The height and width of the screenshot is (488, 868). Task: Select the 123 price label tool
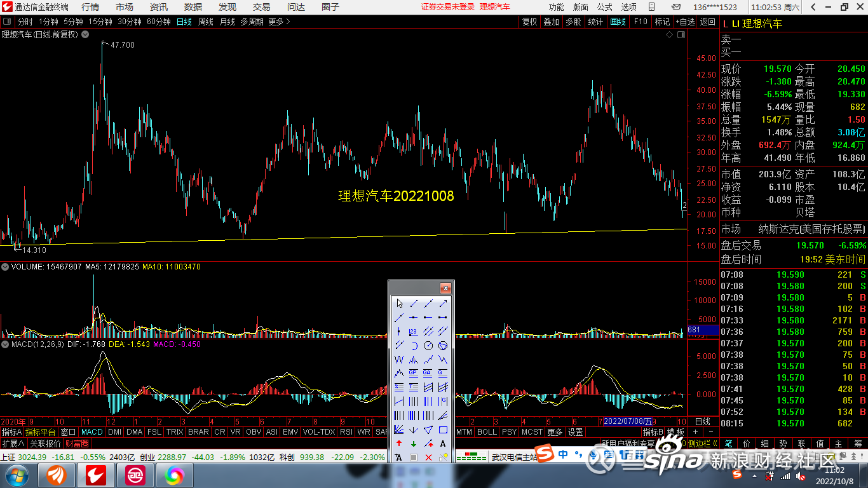(x=414, y=331)
